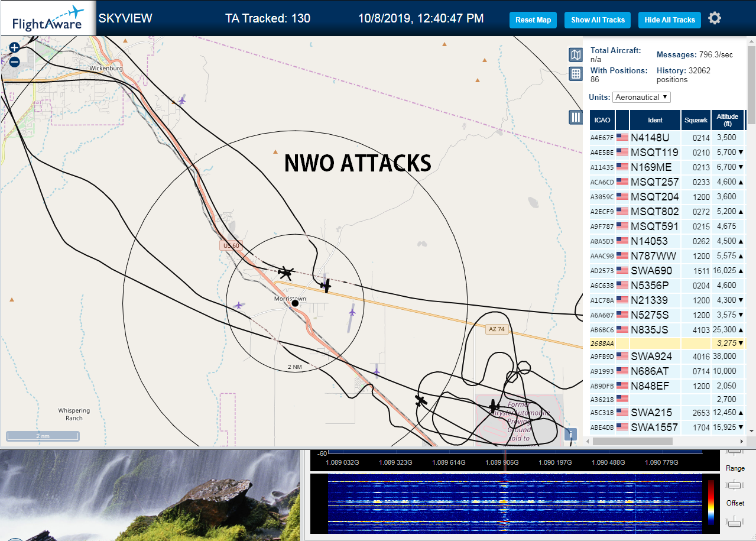Sort table by ICAO column
The height and width of the screenshot is (541, 756).
click(x=602, y=120)
